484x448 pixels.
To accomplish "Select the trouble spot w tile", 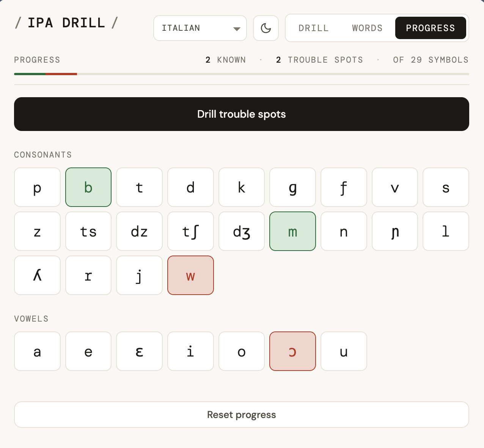I will coord(190,275).
